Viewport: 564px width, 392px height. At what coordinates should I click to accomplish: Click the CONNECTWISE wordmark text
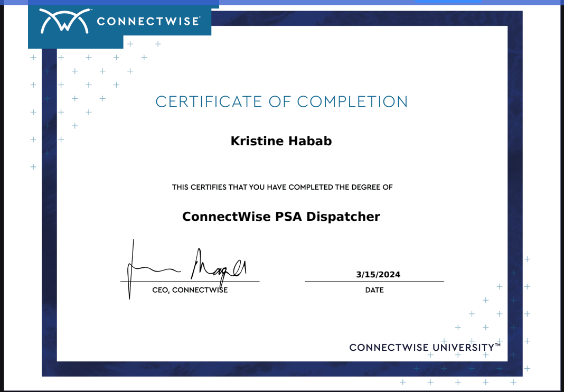(148, 22)
